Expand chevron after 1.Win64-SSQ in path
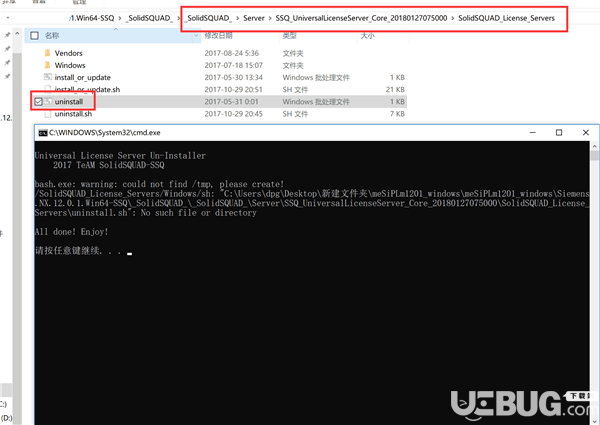Viewport: 600px width, 425px height. tap(120, 18)
